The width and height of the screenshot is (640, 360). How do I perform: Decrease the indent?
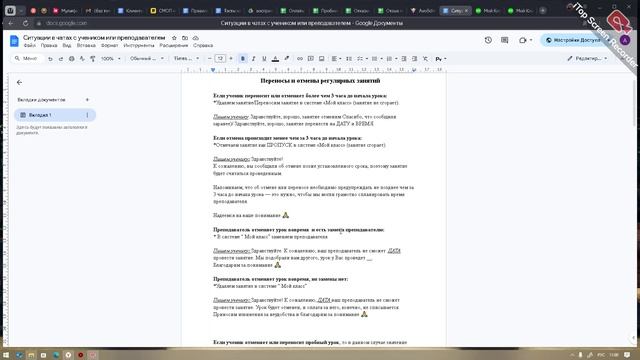point(404,59)
